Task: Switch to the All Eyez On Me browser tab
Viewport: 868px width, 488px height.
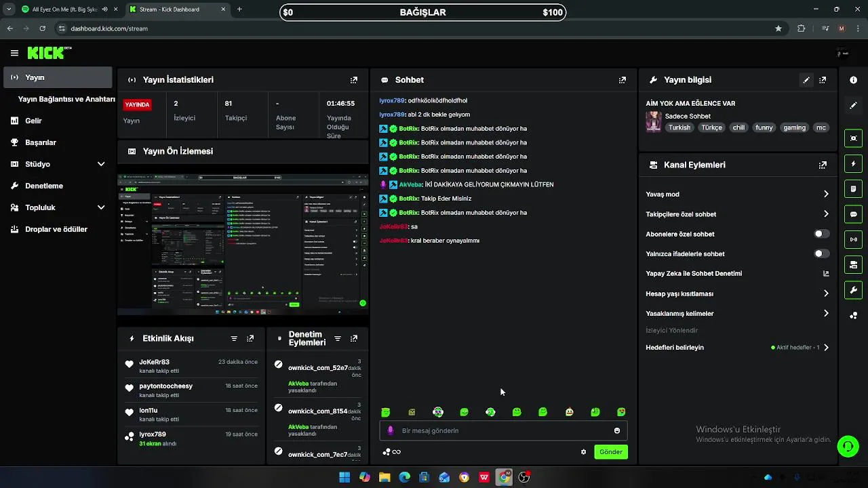Action: 69,9
